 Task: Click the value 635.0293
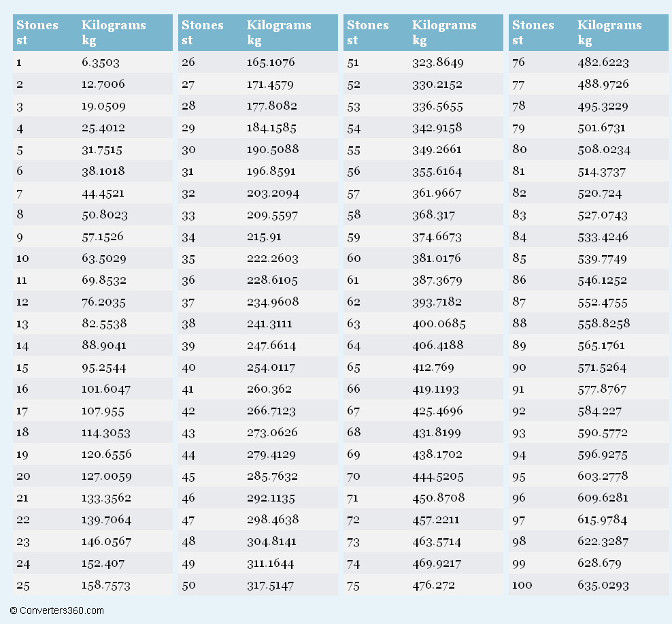coord(603,585)
